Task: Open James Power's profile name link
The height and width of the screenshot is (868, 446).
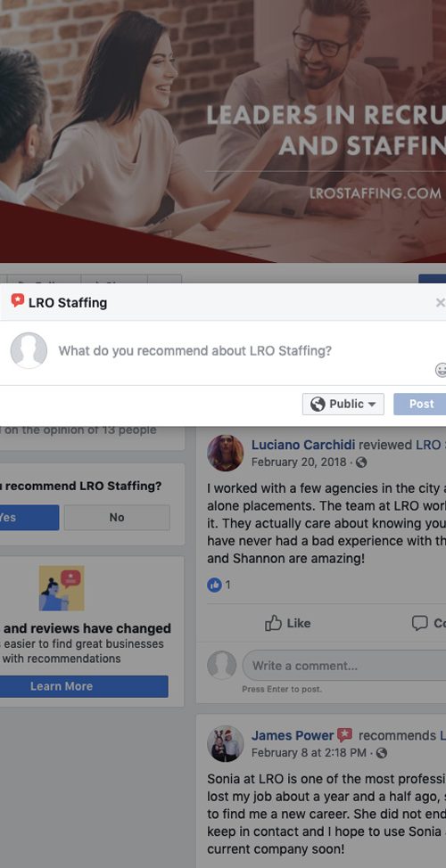Action: coord(293,735)
